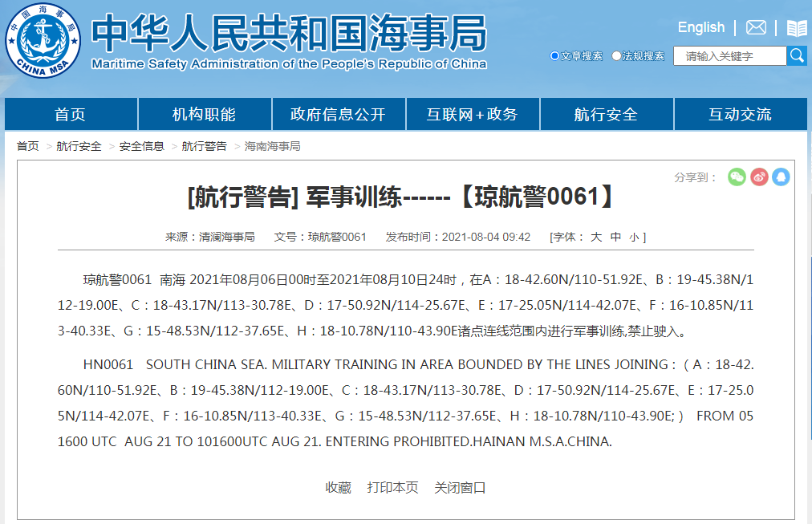Go to 安全信息 in the breadcrumb
Viewport: 812px width, 524px height.
141,146
